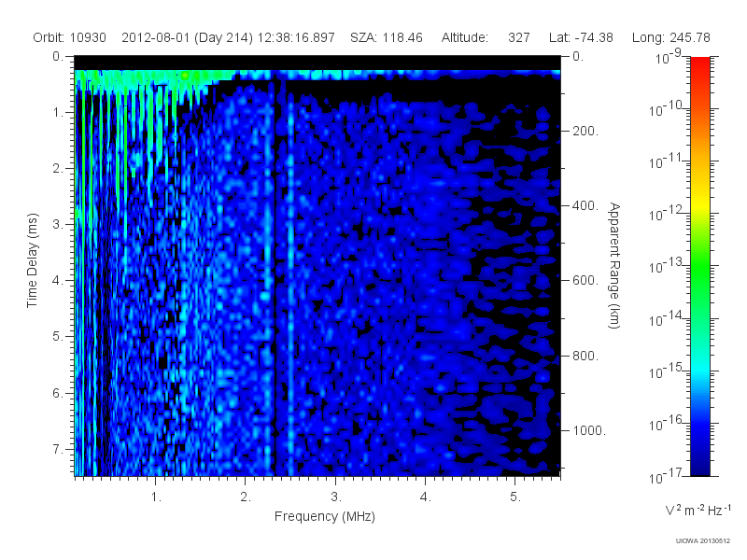The image size is (747, 560).
Task: Click the altitude value 327
Action: [519, 37]
